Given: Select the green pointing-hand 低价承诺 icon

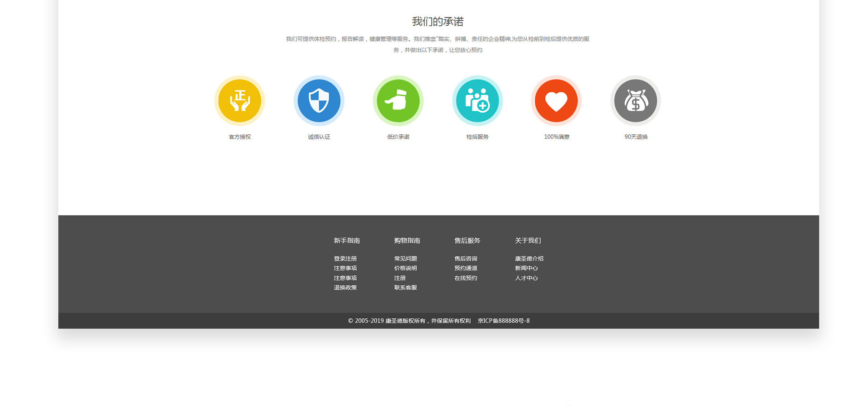Looking at the screenshot, I should point(398,100).
